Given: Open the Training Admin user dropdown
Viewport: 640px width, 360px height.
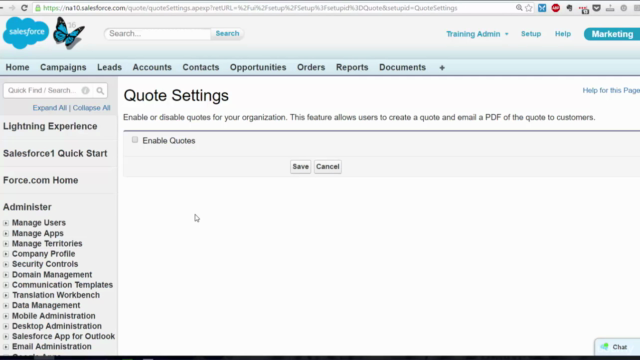Looking at the screenshot, I should [477, 34].
